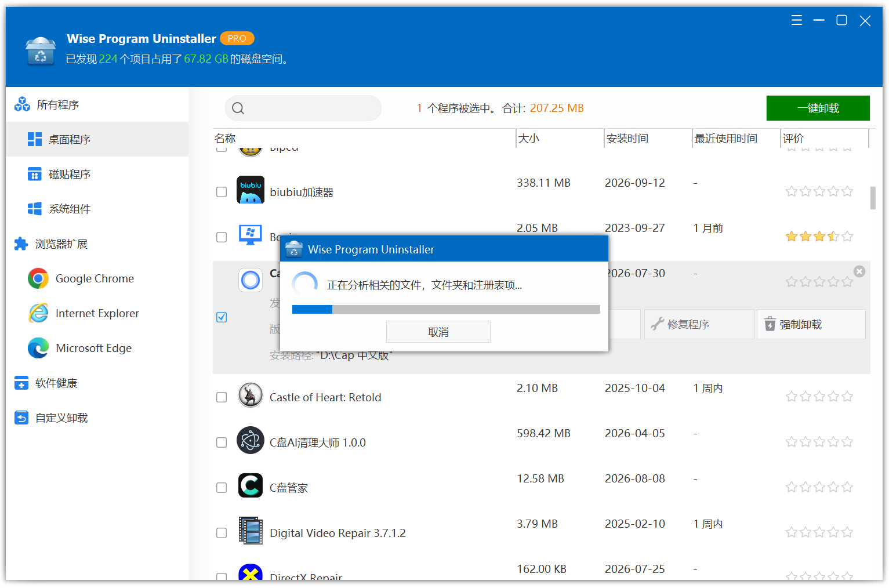Click the analysis progress bar in dialog
Screen dimensions: 889x588
point(446,310)
